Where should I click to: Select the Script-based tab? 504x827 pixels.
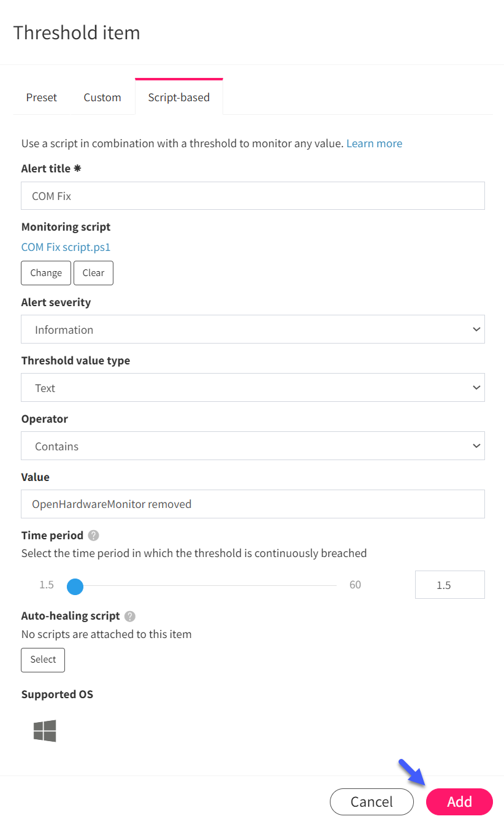click(x=179, y=97)
